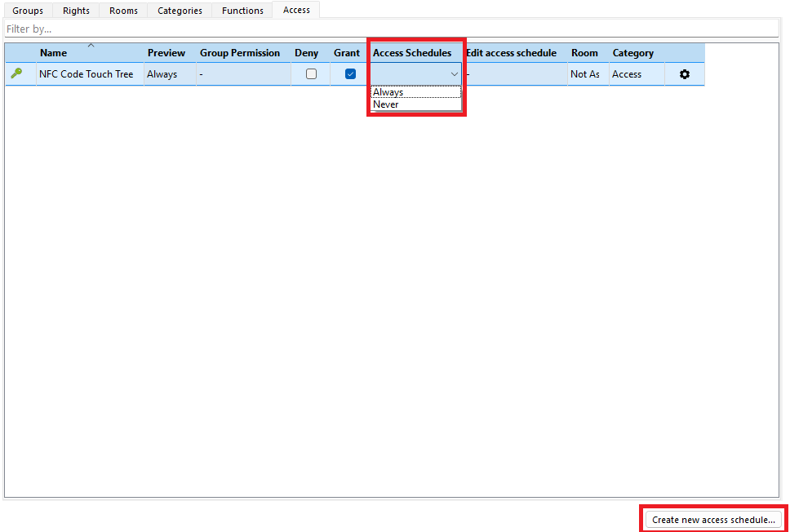Image resolution: width=790 pixels, height=532 pixels.
Task: Tick the Deny checkbox
Action: 311,74
